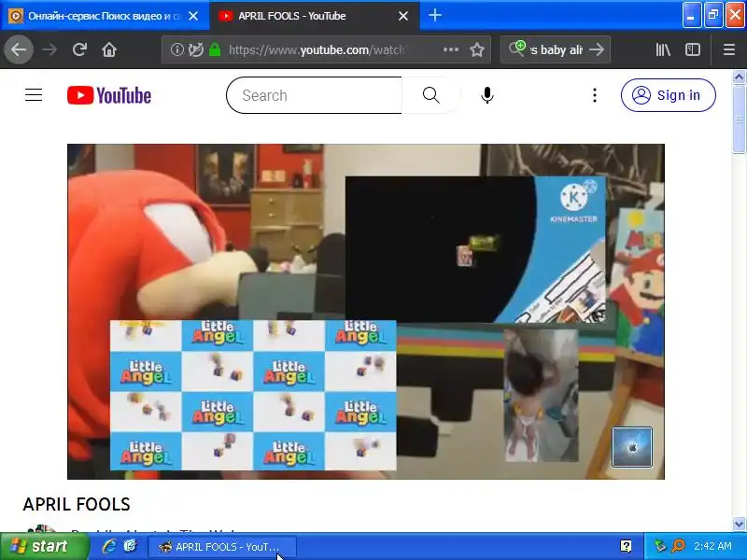This screenshot has height=560, width=747.
Task: Switch to the Онлайн-сервис Поиск видео tab
Action: (x=103, y=16)
